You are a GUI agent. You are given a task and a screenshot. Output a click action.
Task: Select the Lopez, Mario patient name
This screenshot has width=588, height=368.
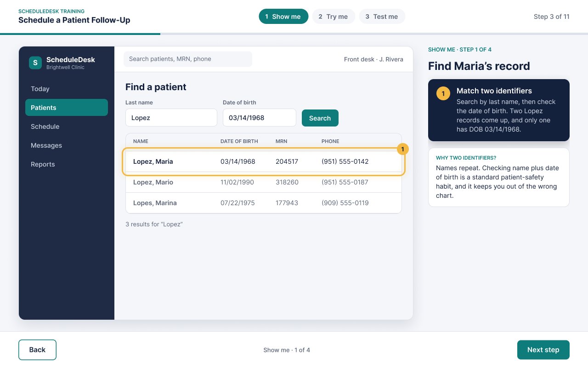153,182
